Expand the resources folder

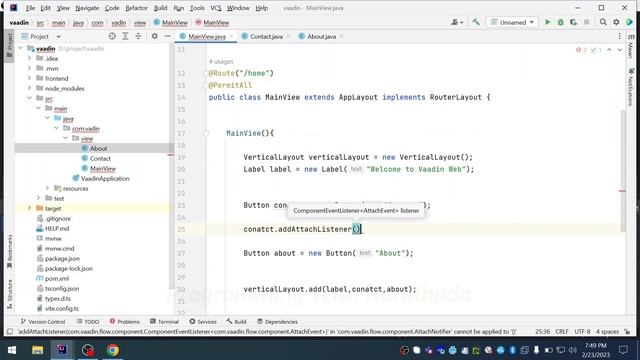coord(47,188)
